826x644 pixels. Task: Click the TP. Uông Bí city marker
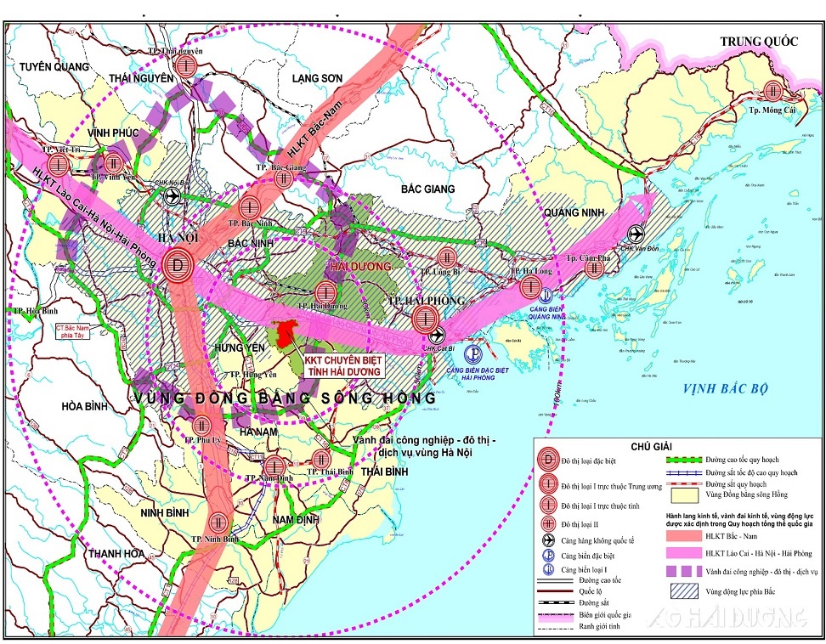[446, 257]
